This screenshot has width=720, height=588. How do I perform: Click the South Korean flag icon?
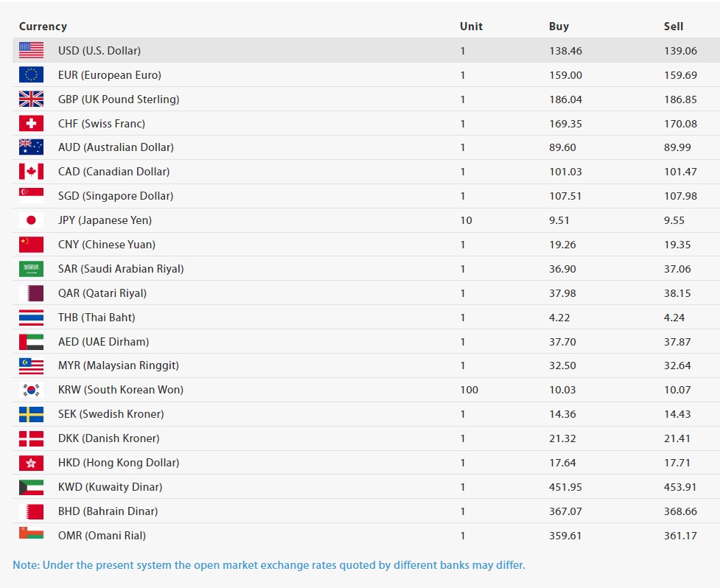tap(31, 390)
